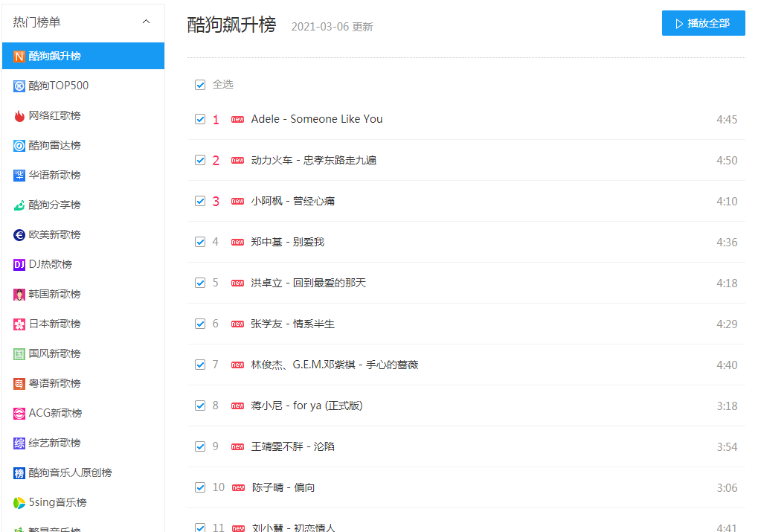This screenshot has width=761, height=532.
Task: Open song 张学友 - 情系半生
Action: (292, 324)
